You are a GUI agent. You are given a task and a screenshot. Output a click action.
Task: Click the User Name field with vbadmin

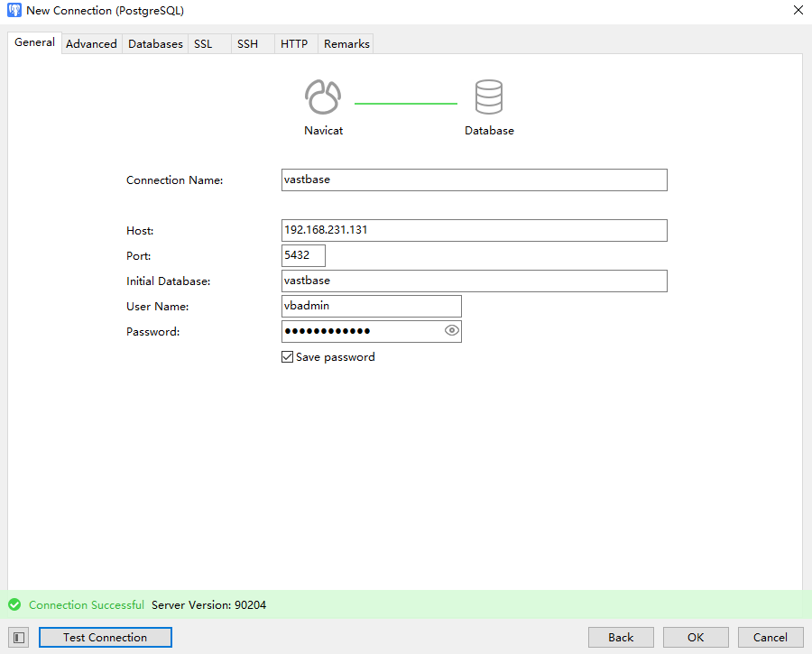(x=372, y=306)
